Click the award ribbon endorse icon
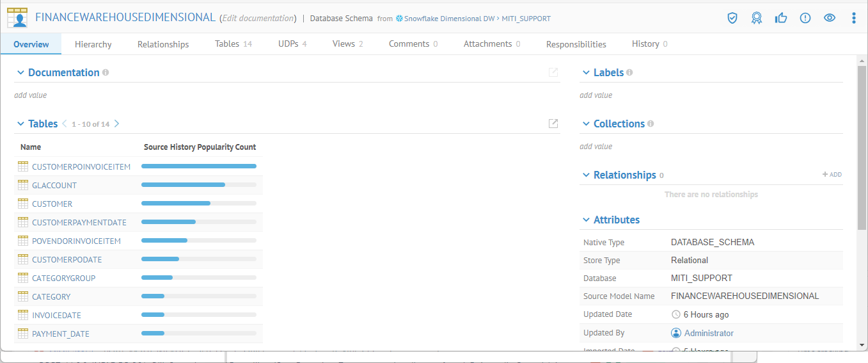Viewport: 868px width, 363px height. (757, 18)
